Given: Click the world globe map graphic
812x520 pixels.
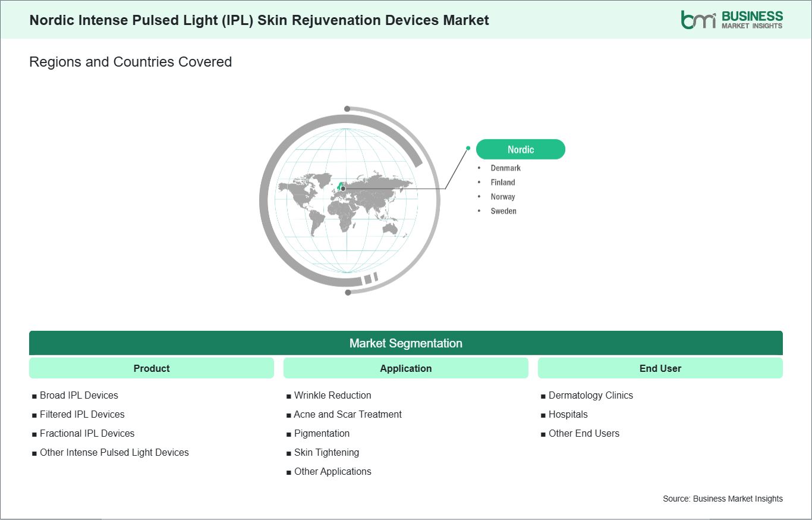Looking at the screenshot, I should (348, 201).
